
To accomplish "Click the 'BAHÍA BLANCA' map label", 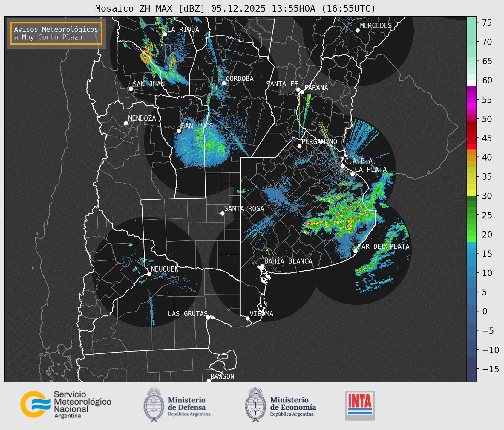I will [x=288, y=261].
